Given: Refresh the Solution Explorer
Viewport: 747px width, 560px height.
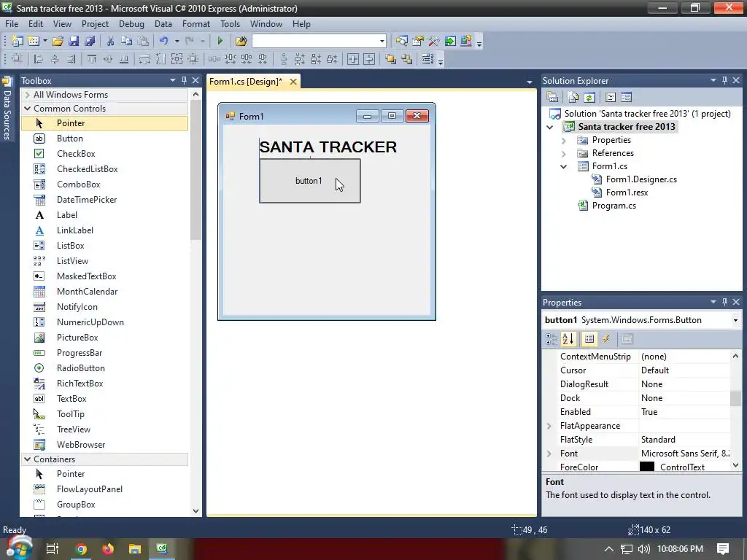Looking at the screenshot, I should pyautogui.click(x=589, y=97).
